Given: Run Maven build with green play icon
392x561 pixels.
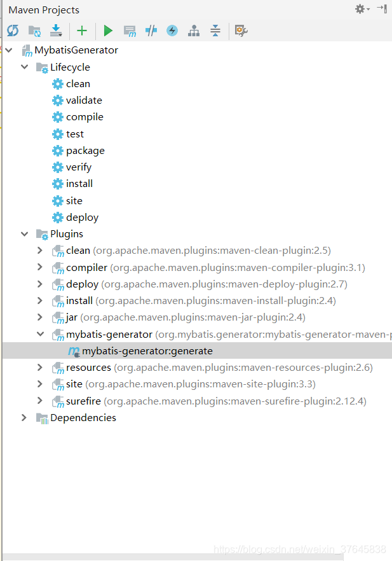Looking at the screenshot, I should (x=108, y=31).
